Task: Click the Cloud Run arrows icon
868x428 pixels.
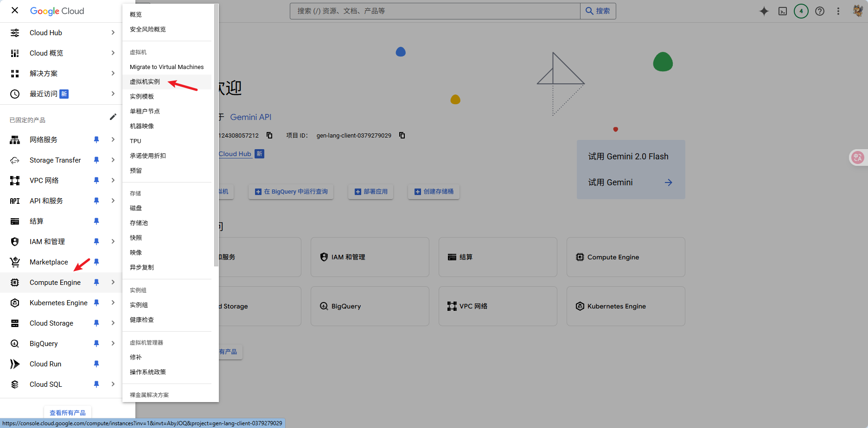Action: coord(15,364)
